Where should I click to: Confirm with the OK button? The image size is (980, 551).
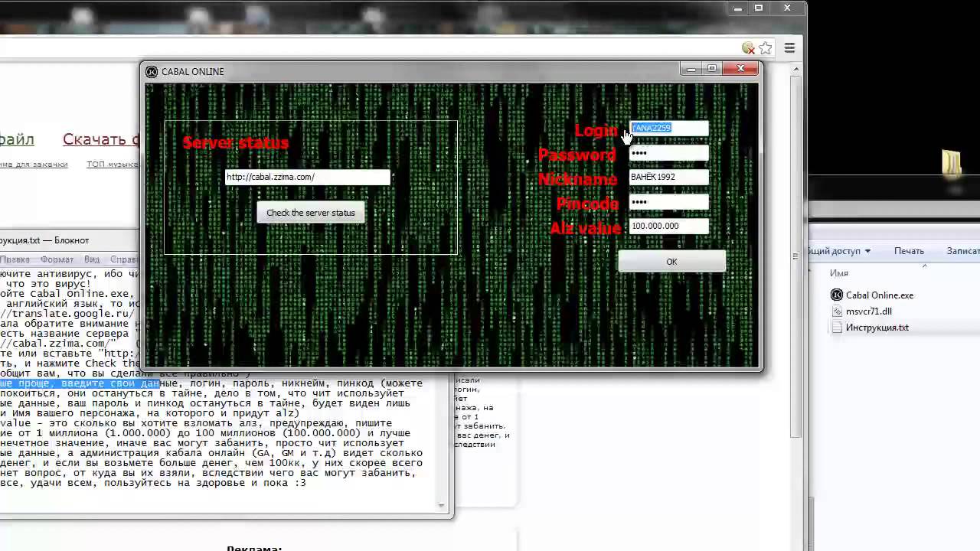pyautogui.click(x=671, y=262)
